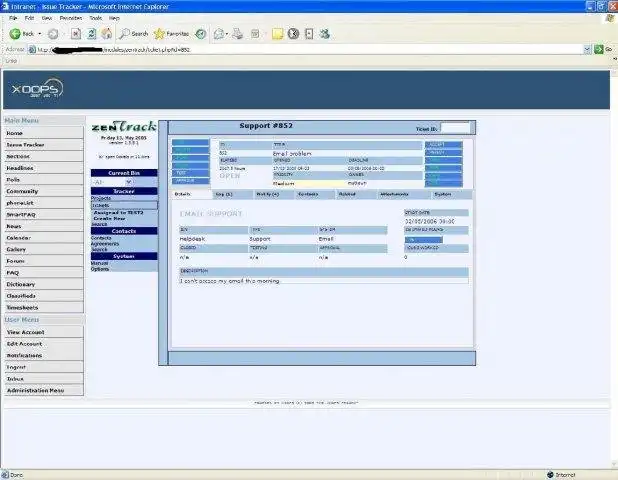Open Options under System section
This screenshot has width=618, height=480.
[x=100, y=269]
